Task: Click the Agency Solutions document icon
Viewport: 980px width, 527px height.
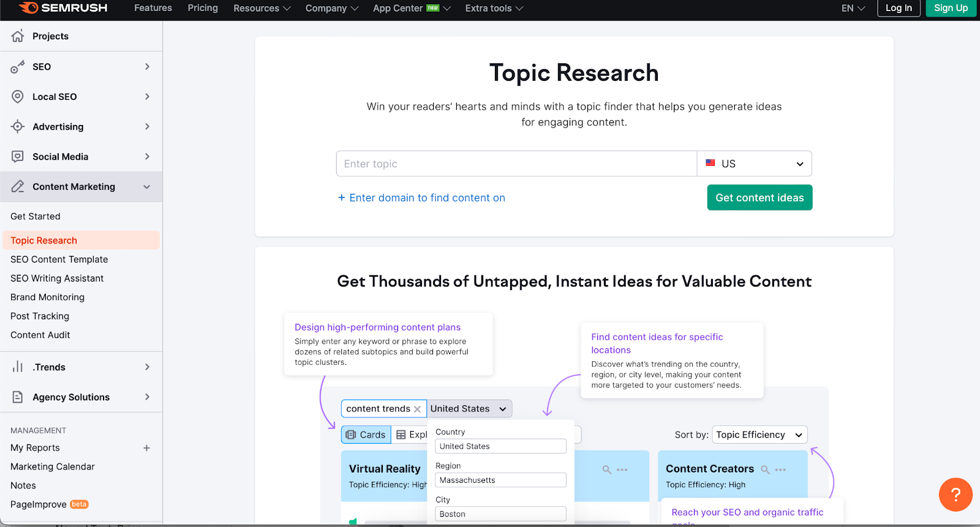Action: coord(18,397)
